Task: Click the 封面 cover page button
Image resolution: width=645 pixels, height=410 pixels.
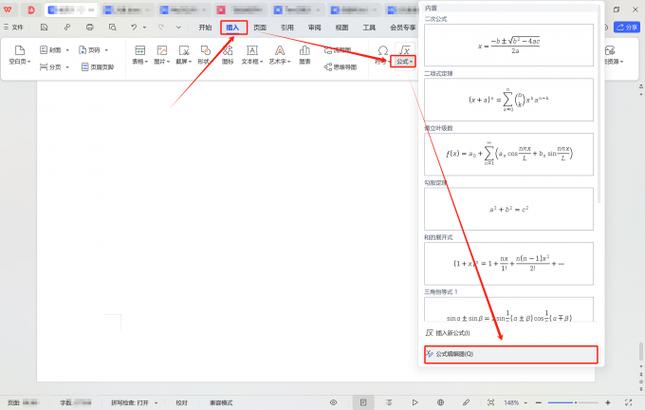Action: click(x=50, y=50)
